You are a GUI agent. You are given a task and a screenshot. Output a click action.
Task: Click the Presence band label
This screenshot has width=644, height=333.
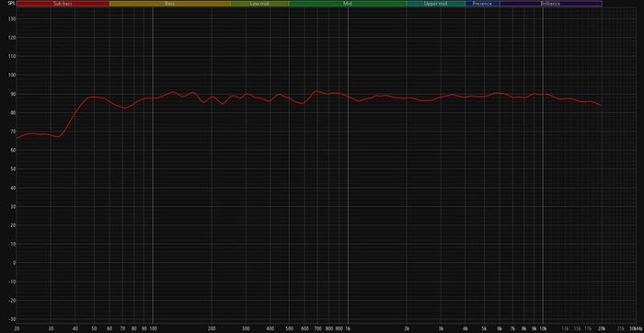pyautogui.click(x=483, y=4)
